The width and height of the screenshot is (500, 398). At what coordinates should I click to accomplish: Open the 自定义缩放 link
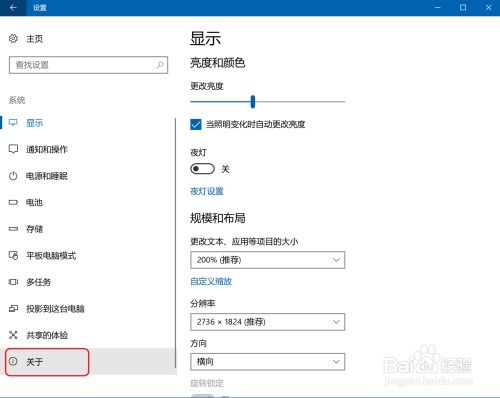click(211, 281)
